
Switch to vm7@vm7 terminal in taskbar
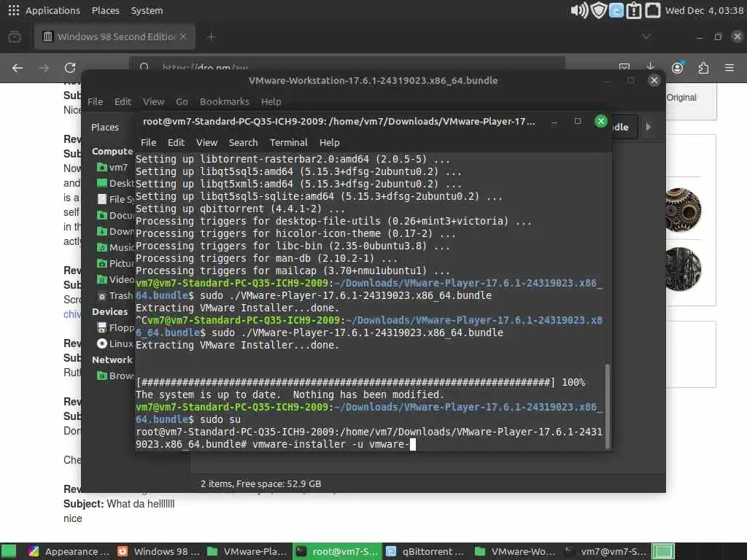605,551
